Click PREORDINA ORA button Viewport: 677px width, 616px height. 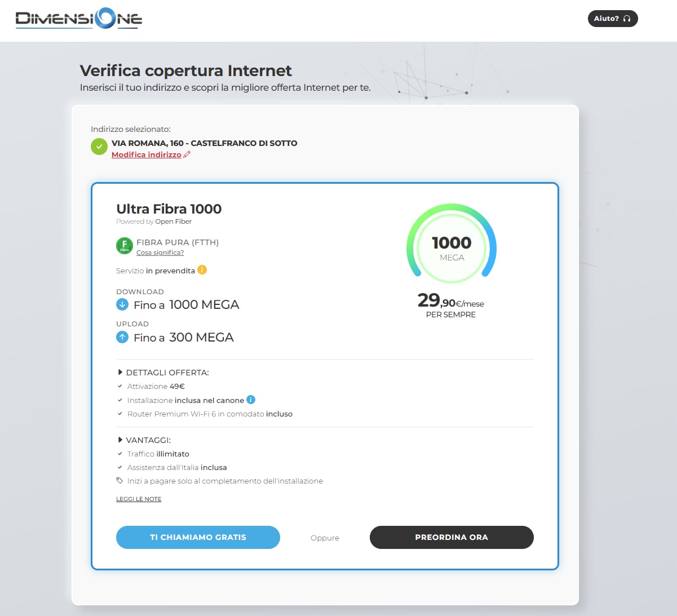(x=452, y=537)
